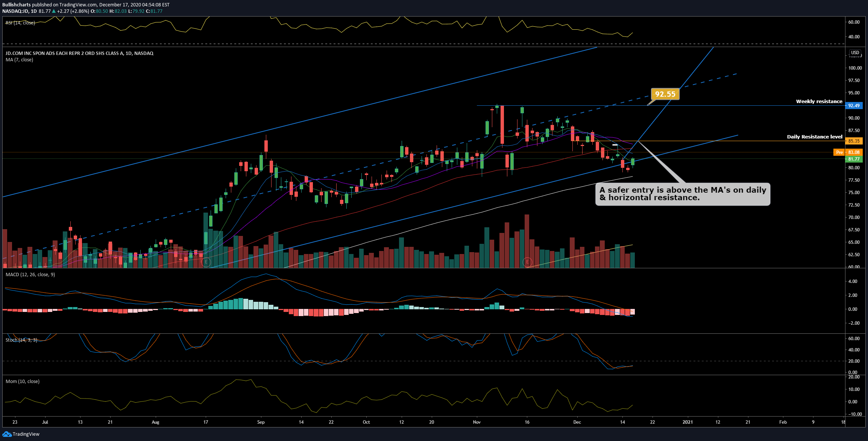Image resolution: width=868 pixels, height=441 pixels.
Task: Click the earnings 'E' marker near August 17
Action: click(206, 262)
